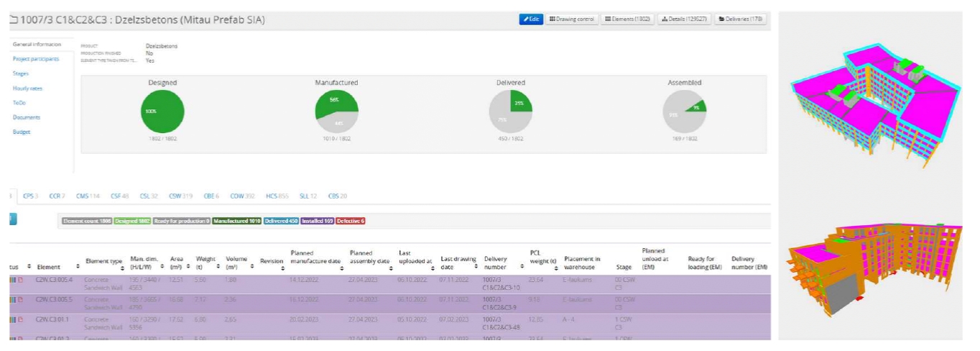Viewport: 980px width, 351px height.
Task: Switch to the CSW 319 tab
Action: click(x=180, y=196)
